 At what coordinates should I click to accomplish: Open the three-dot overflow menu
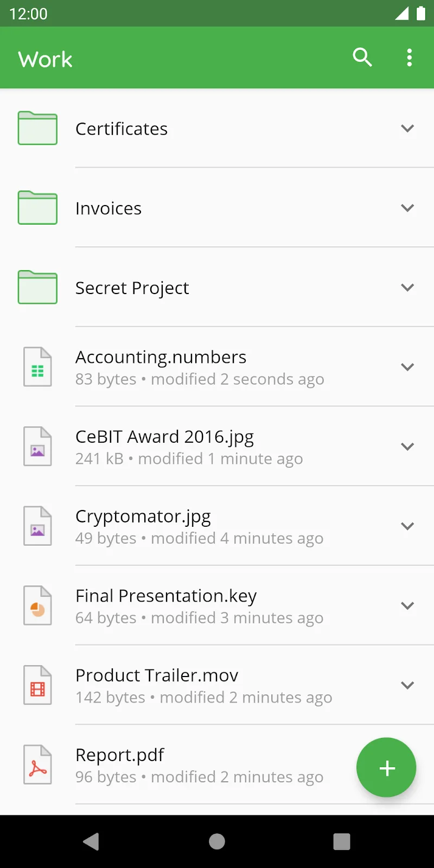(410, 58)
